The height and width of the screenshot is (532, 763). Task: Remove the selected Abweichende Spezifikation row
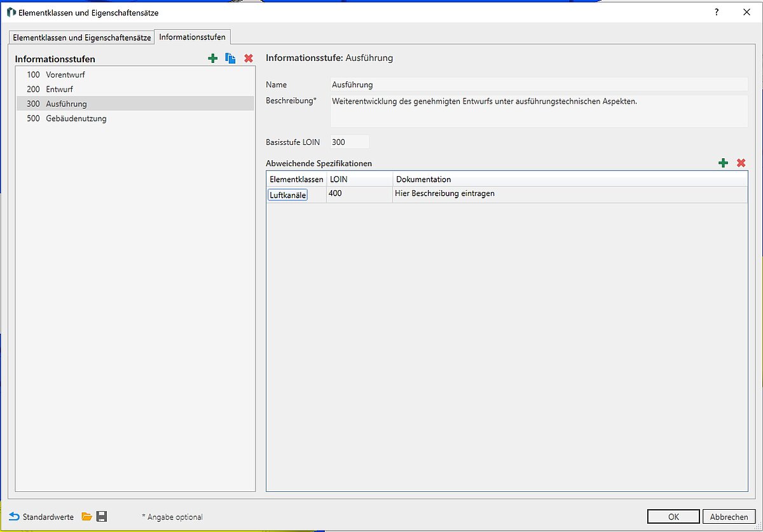tap(741, 163)
